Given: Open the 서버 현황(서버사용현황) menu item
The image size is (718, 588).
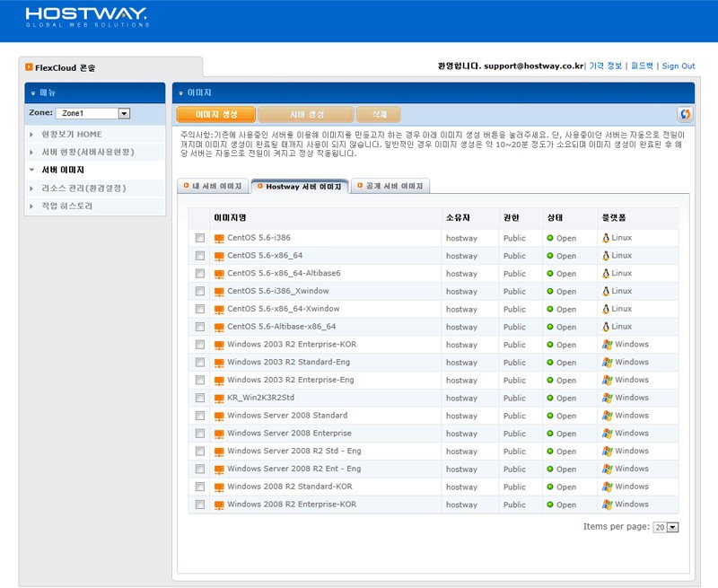Looking at the screenshot, I should click(x=88, y=152).
